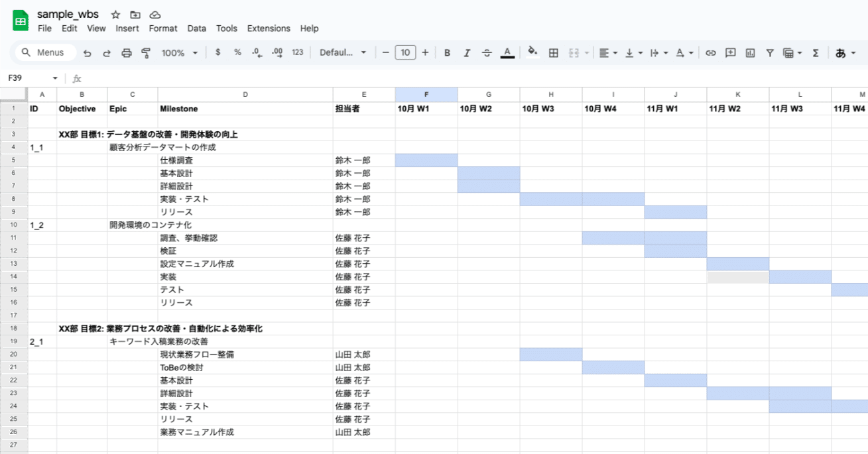Rename the sample_wbs document title
Screen dimensions: 868x454
(68, 15)
